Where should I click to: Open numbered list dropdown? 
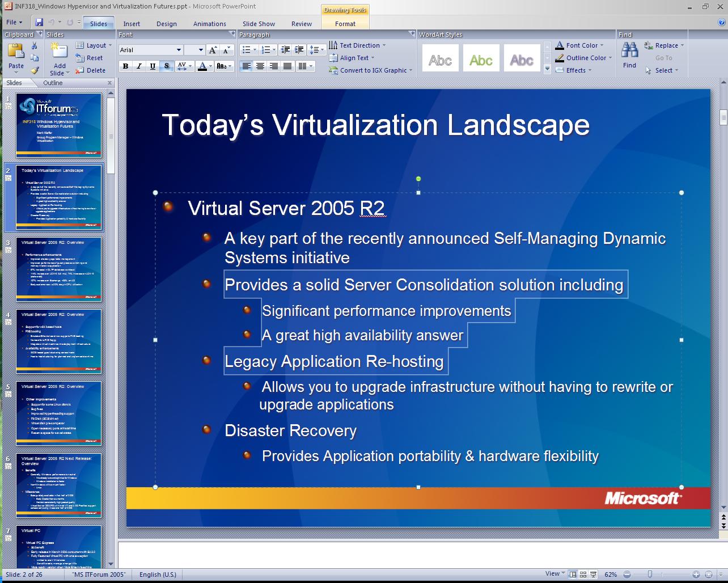pyautogui.click(x=274, y=50)
